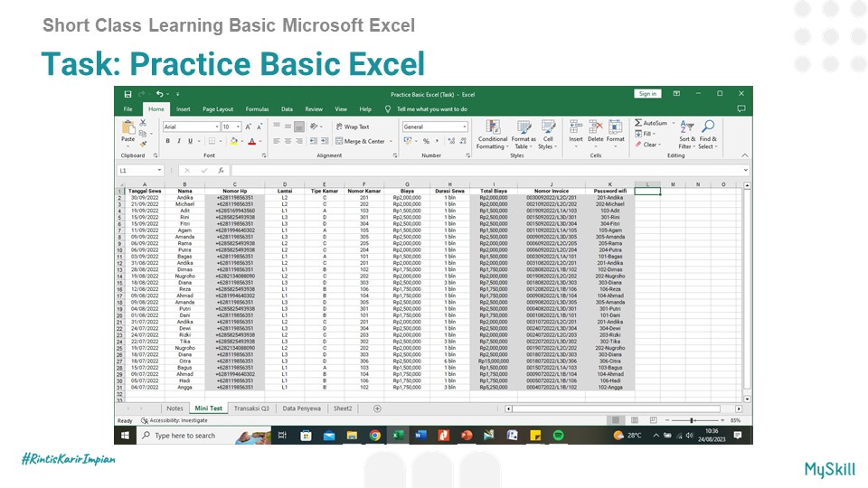Click the Undo arrow in the title bar
Viewport: 868px width, 488px height.
159,94
